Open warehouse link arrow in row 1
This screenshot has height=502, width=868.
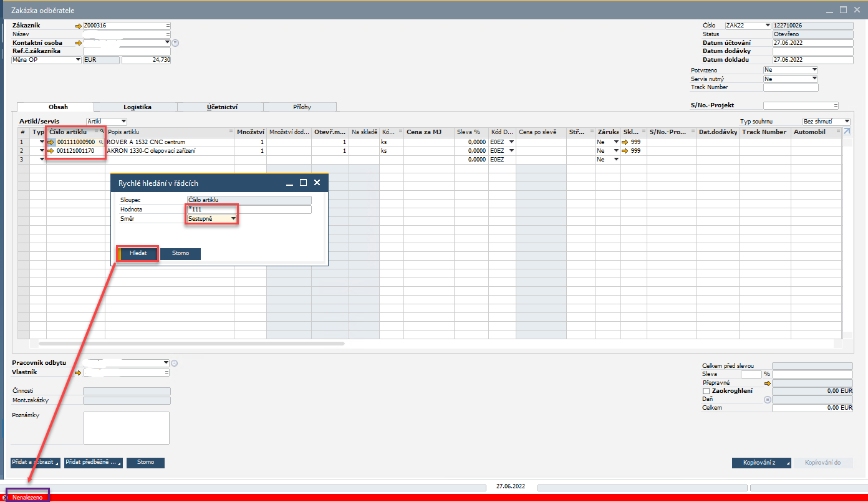625,142
